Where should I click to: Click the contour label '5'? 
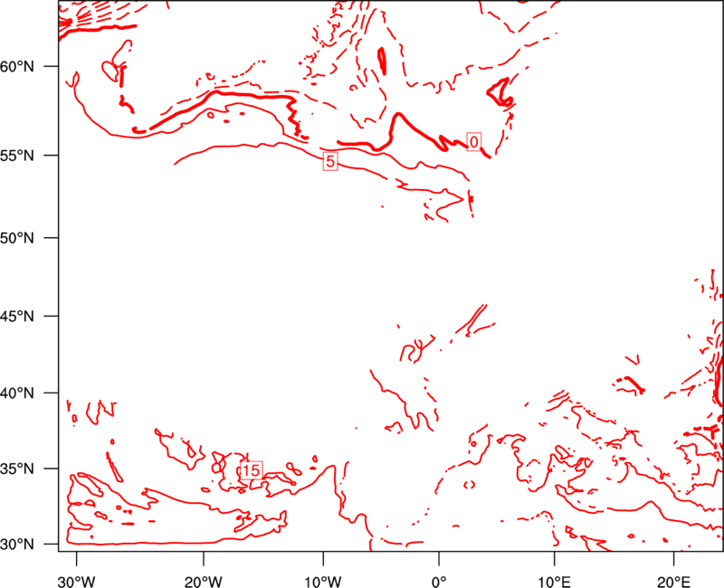coord(330,161)
